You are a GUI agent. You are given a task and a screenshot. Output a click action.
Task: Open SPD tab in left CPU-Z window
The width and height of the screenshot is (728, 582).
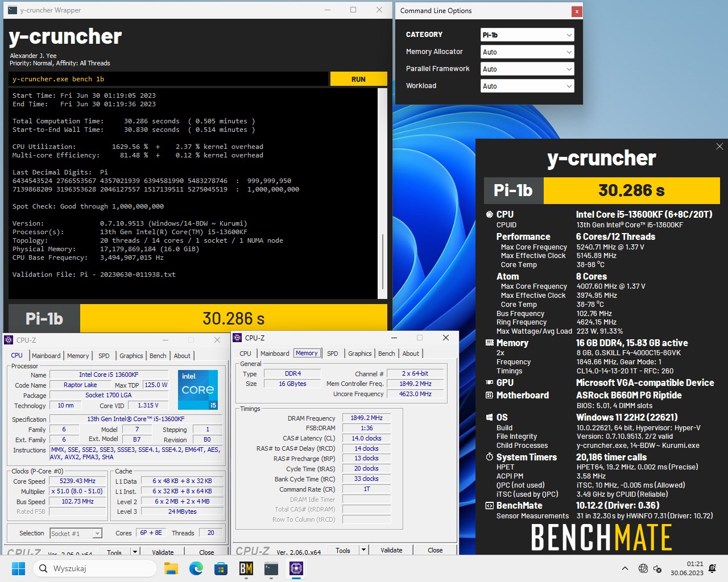[x=104, y=356]
